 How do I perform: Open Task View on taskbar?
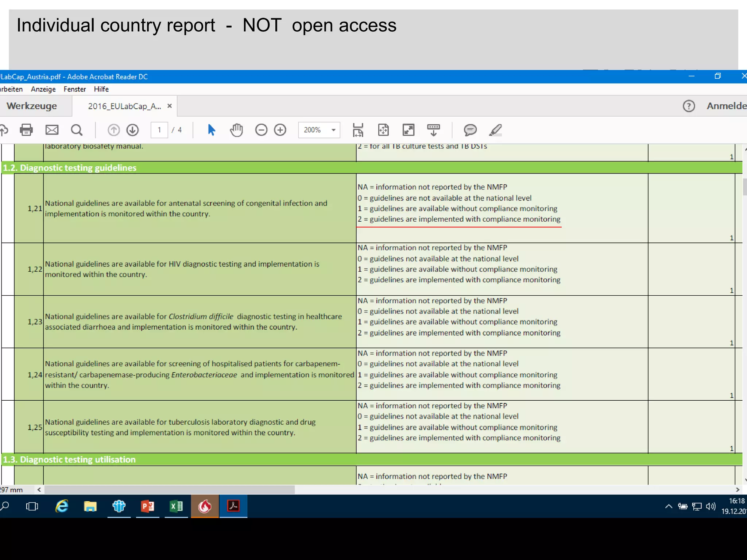coord(32,506)
